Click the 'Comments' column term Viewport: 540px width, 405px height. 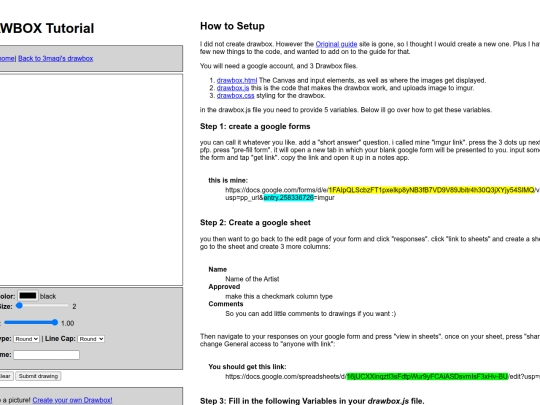pos(226,304)
